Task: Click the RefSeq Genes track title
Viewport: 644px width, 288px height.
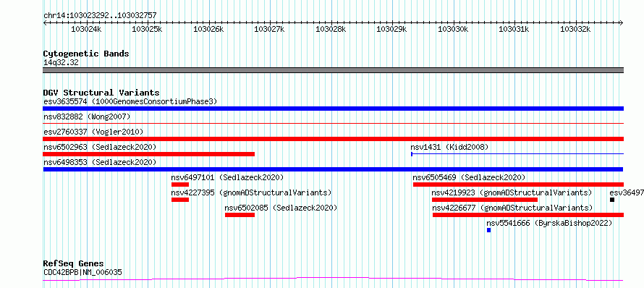Action: coord(74,264)
